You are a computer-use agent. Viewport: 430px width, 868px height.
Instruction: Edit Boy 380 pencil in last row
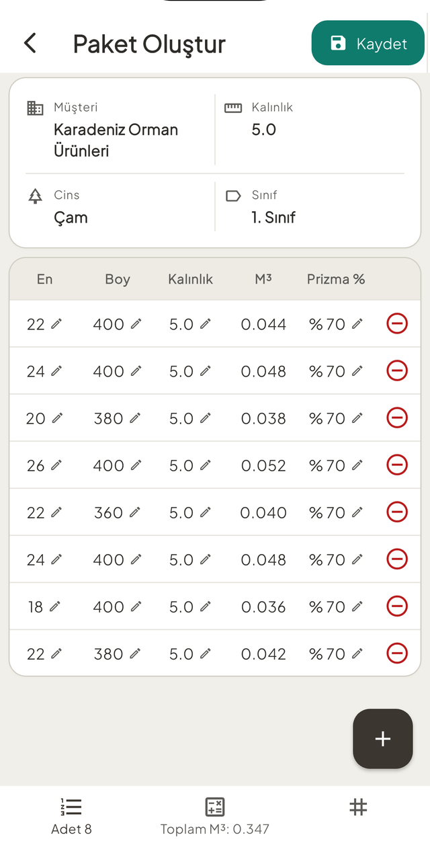pos(135,653)
